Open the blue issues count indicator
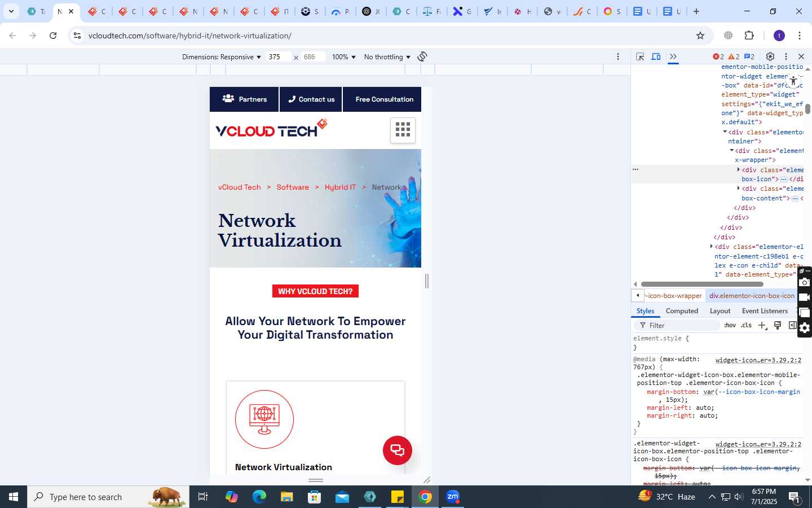 click(749, 56)
